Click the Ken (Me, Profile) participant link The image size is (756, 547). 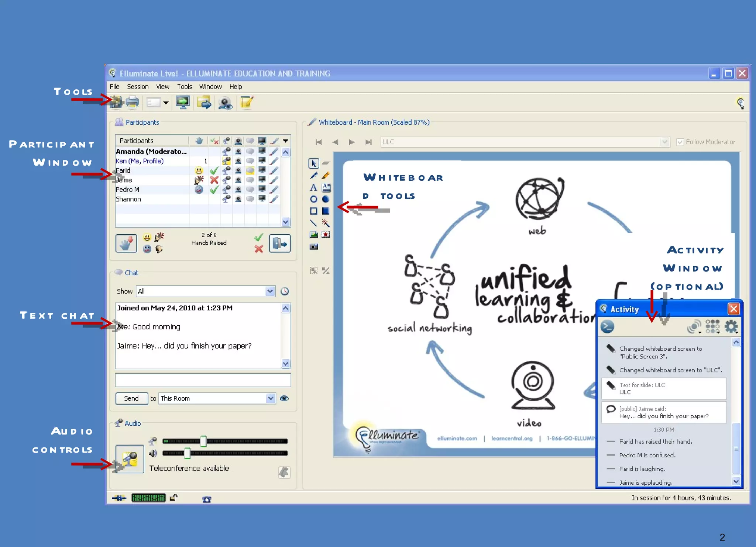(140, 161)
